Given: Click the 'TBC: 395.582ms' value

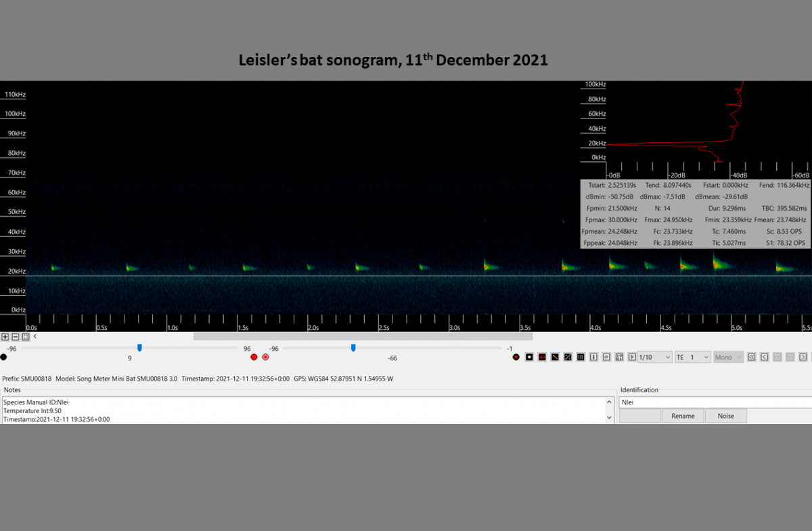Looking at the screenshot, I should 784,208.
